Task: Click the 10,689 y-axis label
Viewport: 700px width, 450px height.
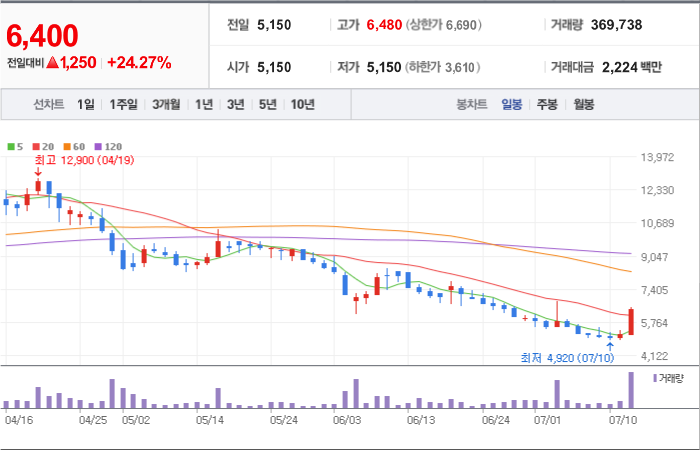Action: coord(658,223)
